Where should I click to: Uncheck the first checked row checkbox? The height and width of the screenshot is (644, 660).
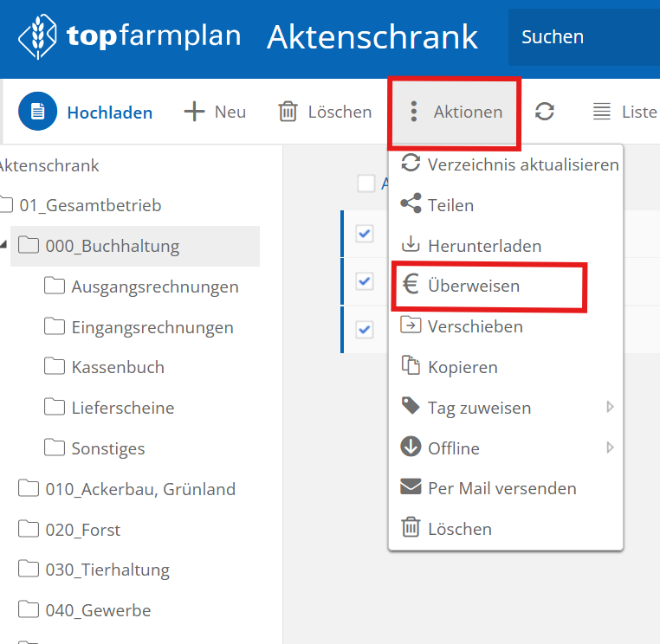coord(365,234)
